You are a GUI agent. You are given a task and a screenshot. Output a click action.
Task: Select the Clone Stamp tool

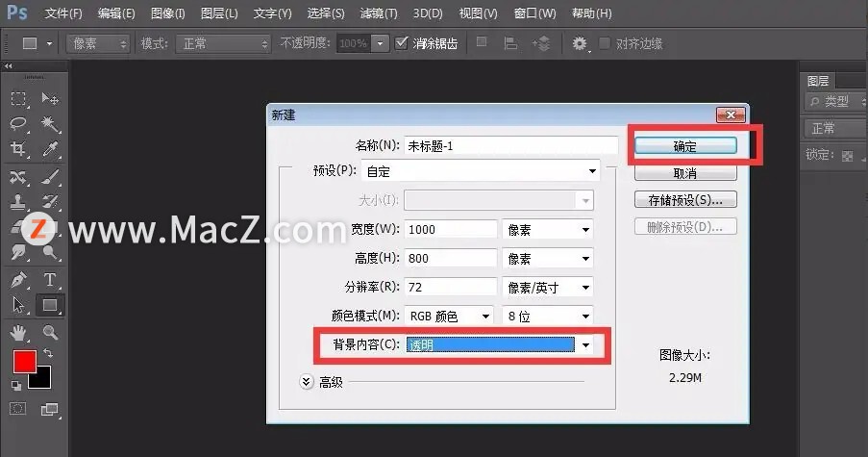pyautogui.click(x=18, y=202)
